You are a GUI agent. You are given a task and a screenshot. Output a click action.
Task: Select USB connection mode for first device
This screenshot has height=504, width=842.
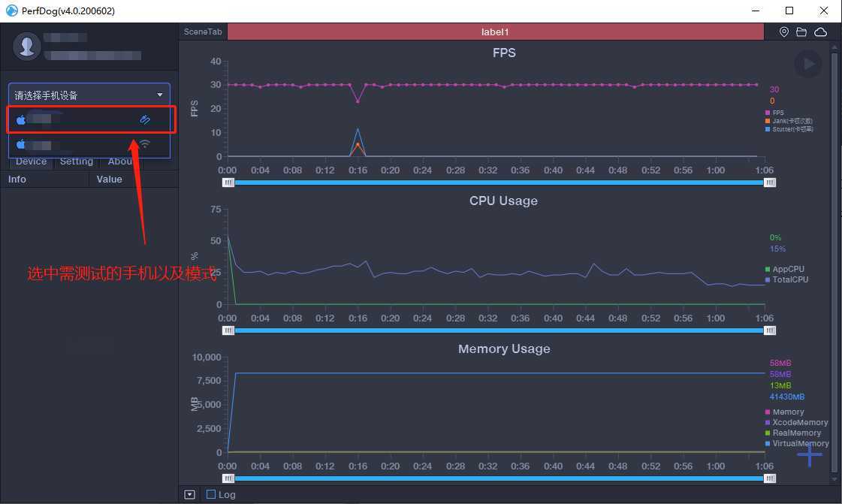point(145,119)
